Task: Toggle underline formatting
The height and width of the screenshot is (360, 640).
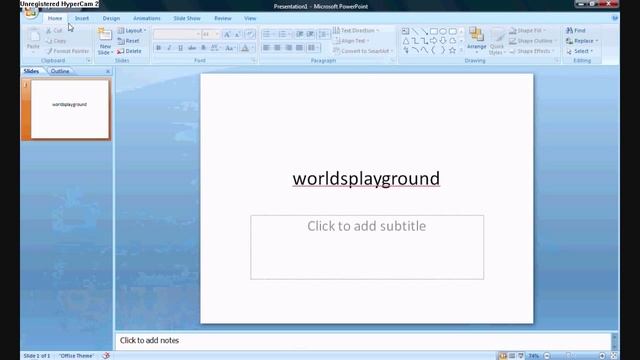Action: coord(180,48)
